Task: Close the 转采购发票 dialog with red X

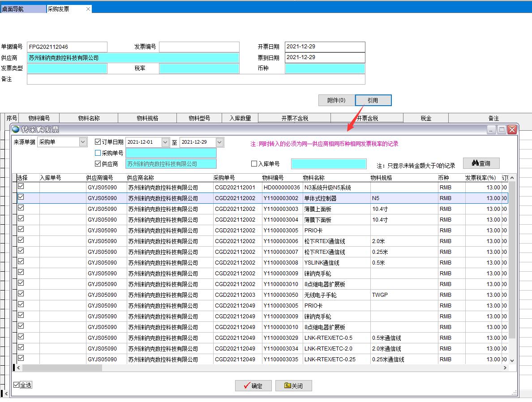Action: pos(512,130)
